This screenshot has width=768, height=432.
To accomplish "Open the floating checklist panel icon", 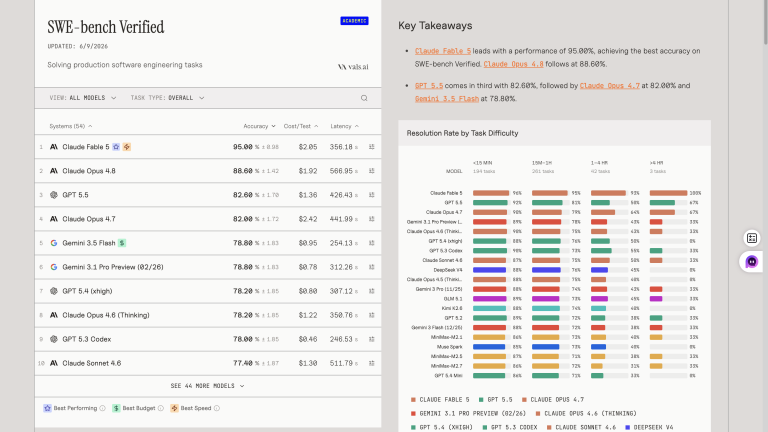I will click(752, 238).
